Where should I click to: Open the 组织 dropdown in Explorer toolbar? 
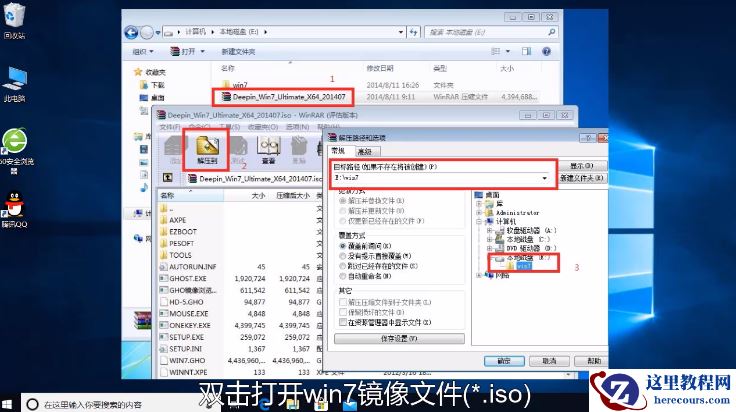point(143,51)
